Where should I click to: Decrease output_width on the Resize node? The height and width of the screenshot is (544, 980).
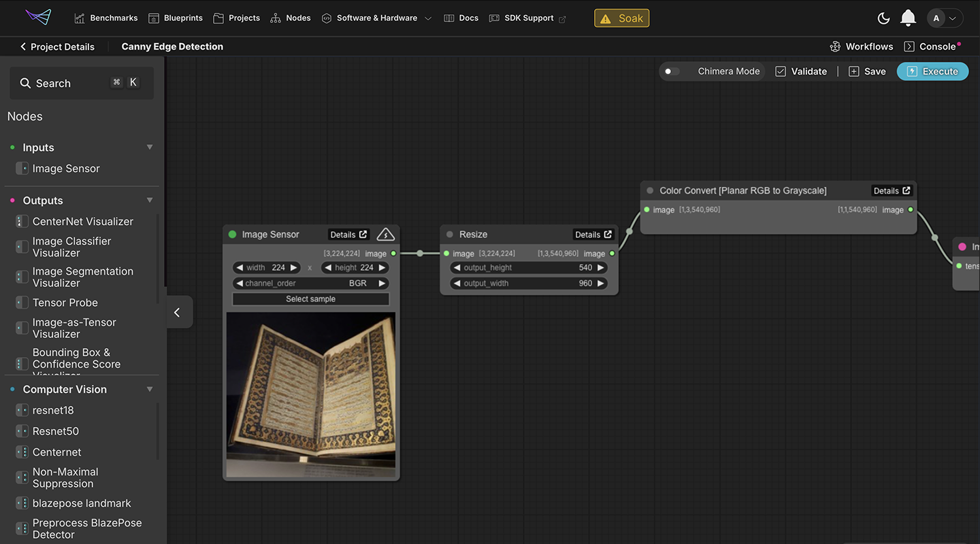click(x=456, y=284)
